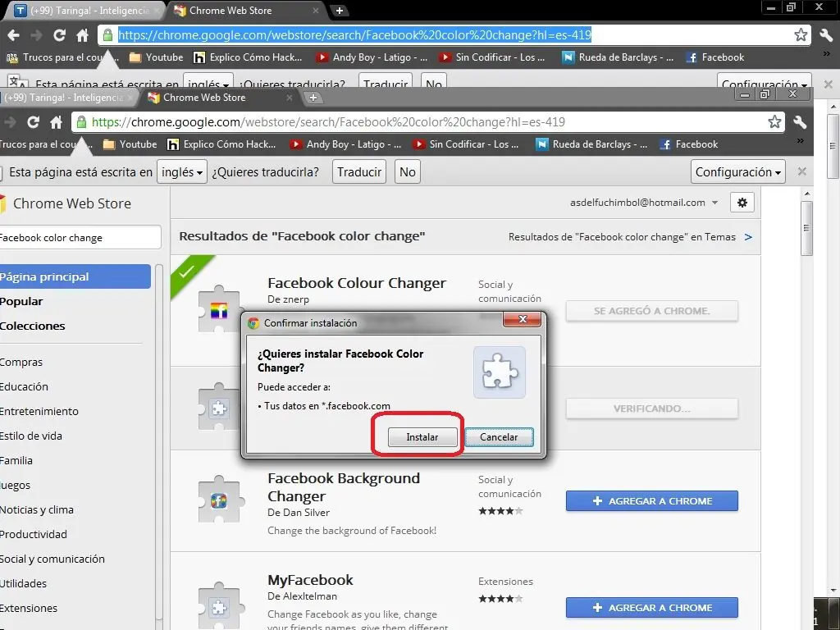This screenshot has width=840, height=630.
Task: Click the Web Store page scrollbar thumb
Action: coord(807,229)
